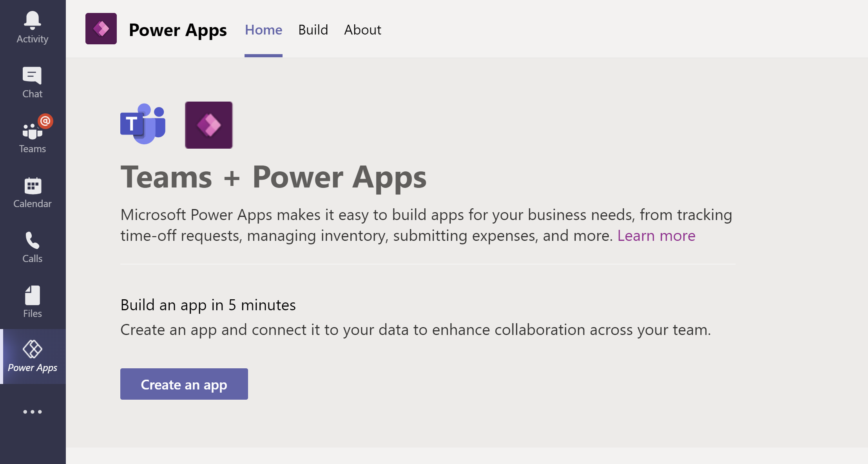Toggle the Home tab underline indicator

[x=263, y=54]
